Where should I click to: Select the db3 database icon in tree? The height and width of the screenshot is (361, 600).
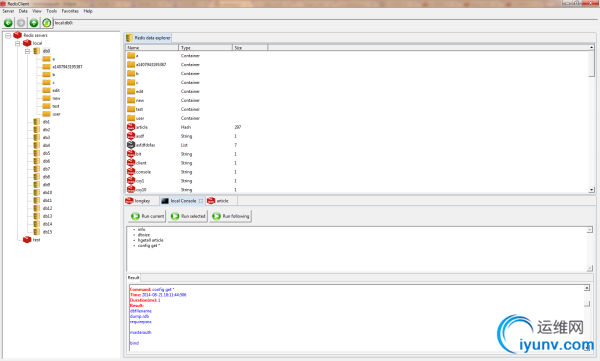[37, 137]
